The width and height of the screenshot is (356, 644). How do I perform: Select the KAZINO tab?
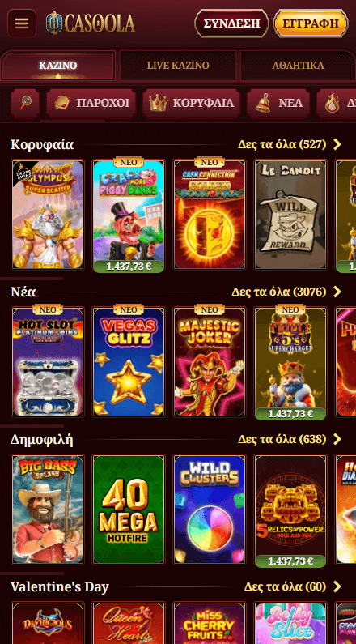click(57, 66)
